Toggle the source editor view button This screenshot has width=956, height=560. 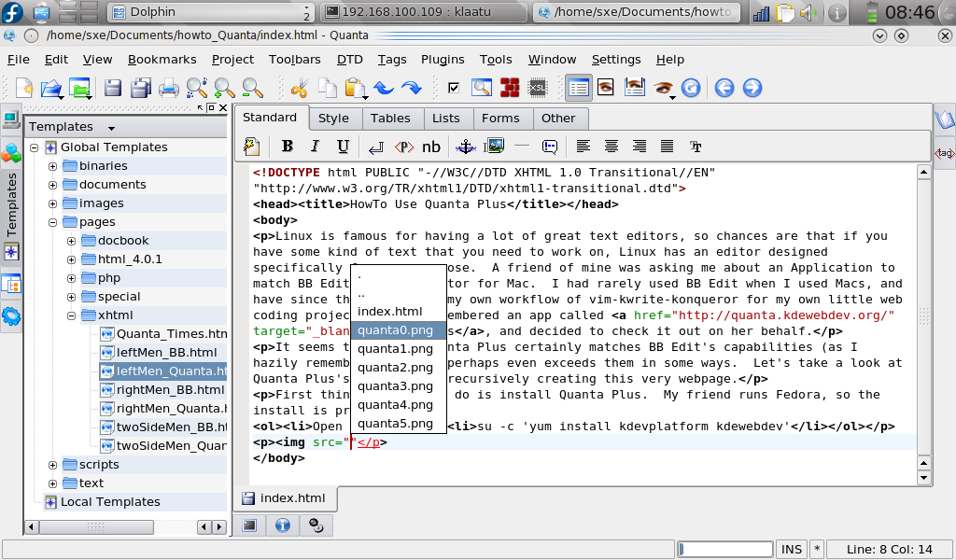577,88
